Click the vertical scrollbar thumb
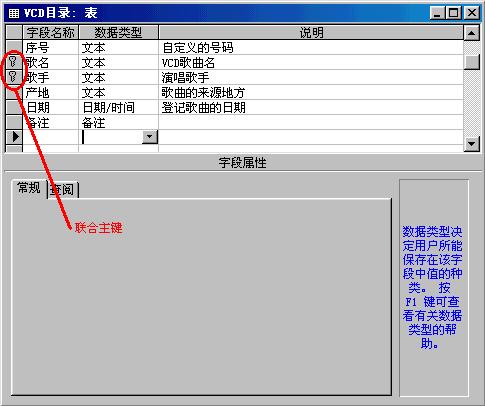This screenshot has height=406, width=485. tap(471, 62)
